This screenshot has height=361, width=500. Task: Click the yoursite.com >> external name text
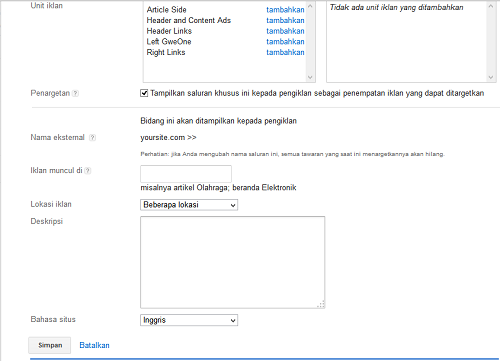tap(168, 137)
